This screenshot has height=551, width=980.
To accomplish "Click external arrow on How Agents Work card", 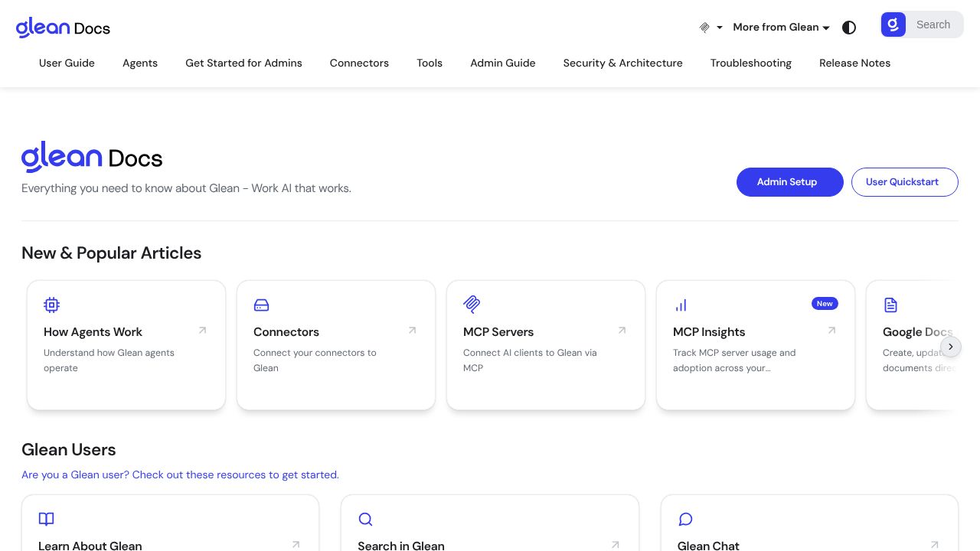I will coord(202,331).
